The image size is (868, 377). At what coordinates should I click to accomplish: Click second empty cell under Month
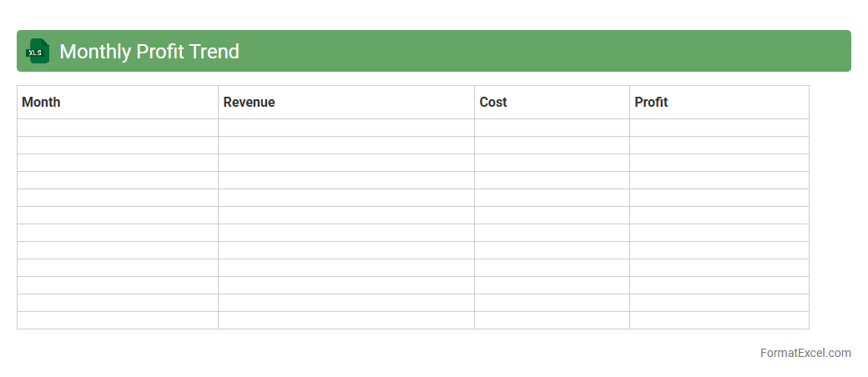tap(118, 145)
